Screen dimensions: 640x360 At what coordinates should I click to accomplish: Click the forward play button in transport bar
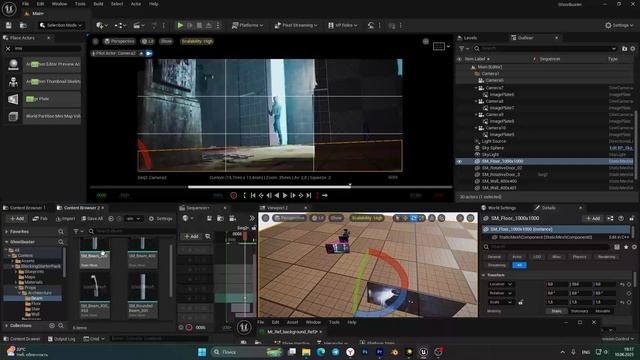click(285, 196)
